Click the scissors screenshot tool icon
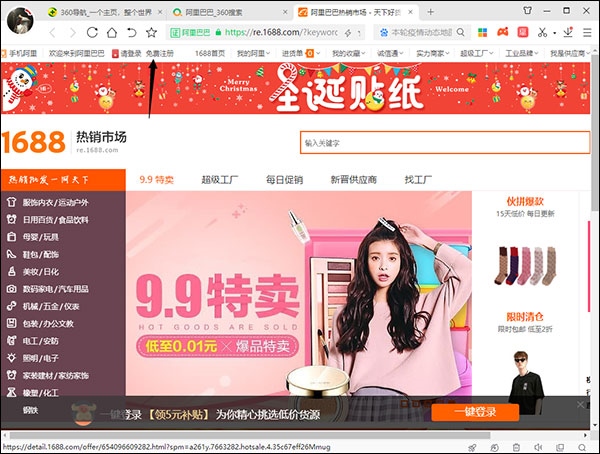Screen dimensions: 600x454 click(x=542, y=33)
